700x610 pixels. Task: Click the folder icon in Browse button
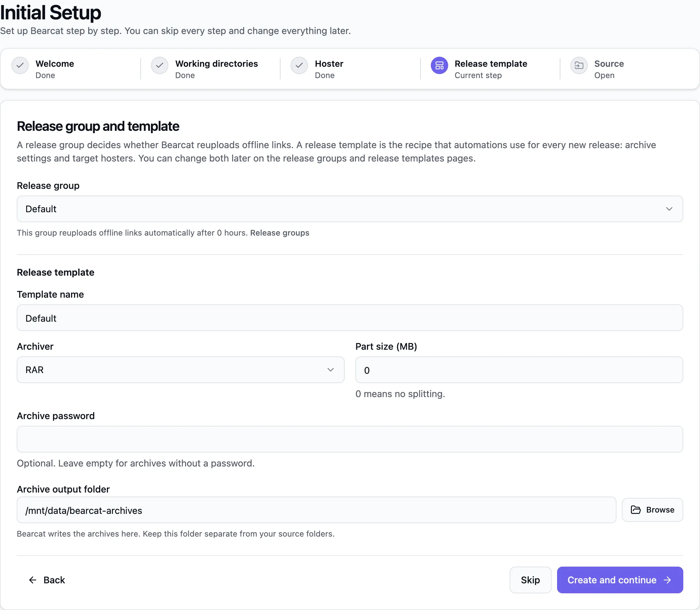coord(636,510)
